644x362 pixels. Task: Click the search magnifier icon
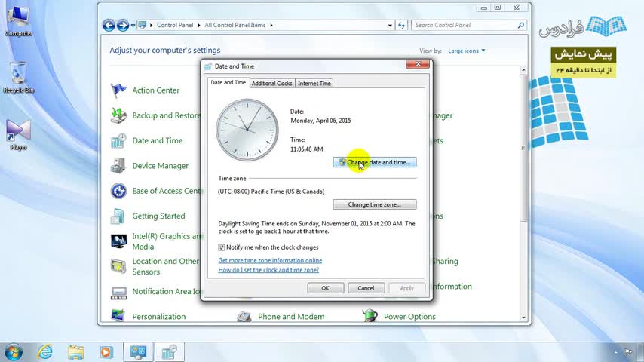(521, 25)
